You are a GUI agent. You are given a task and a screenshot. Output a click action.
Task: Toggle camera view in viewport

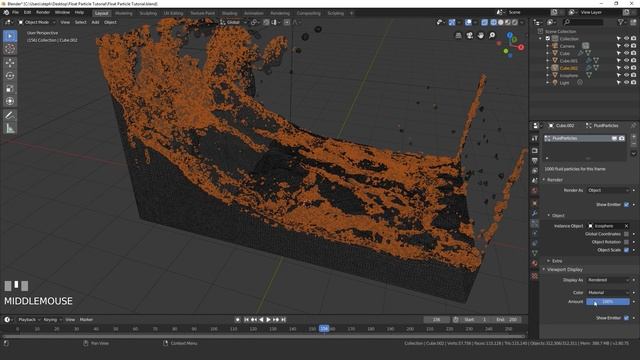click(469, 36)
